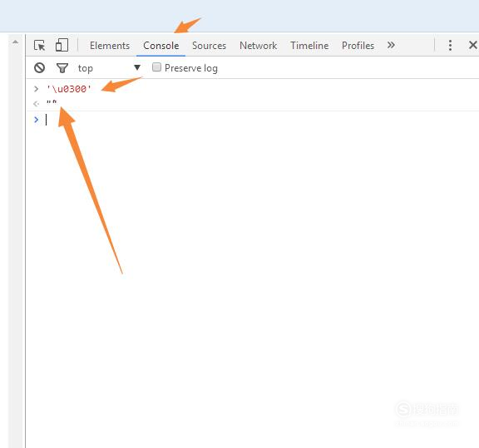Open the console filter funnel icon
This screenshot has width=479, height=448.
62,68
